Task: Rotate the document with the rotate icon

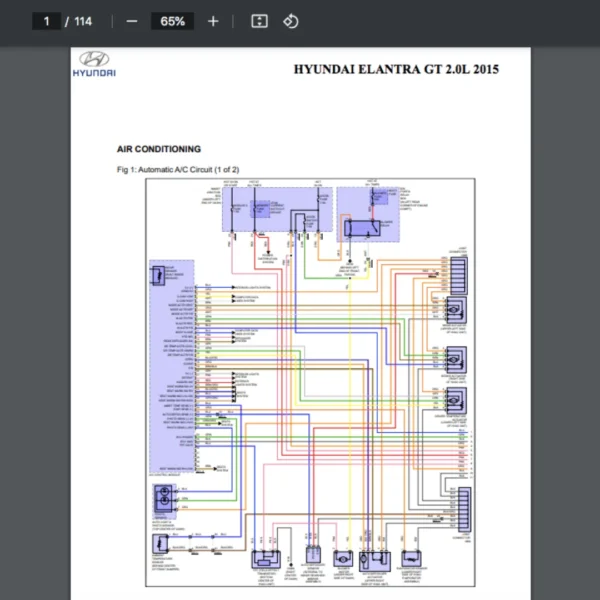Action: [x=290, y=21]
